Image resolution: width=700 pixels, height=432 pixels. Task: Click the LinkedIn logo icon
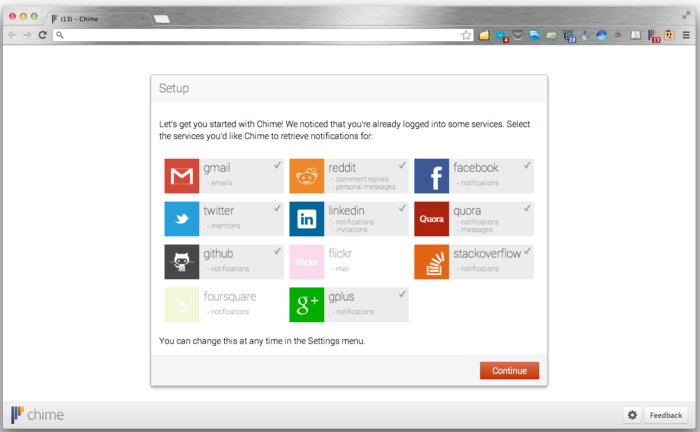click(x=307, y=219)
